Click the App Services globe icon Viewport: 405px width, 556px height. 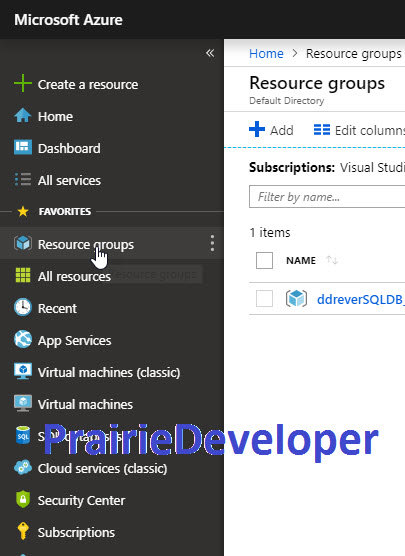23,339
